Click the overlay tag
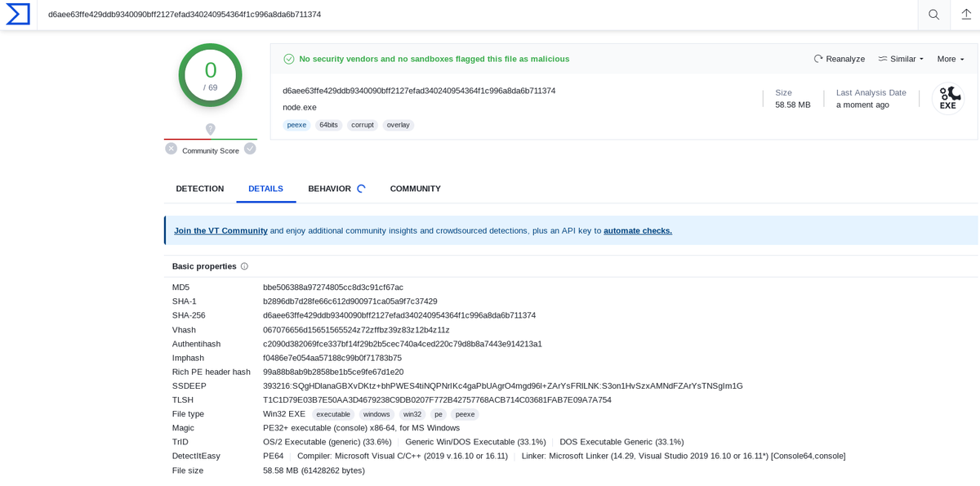The height and width of the screenshot is (486, 980). click(399, 125)
